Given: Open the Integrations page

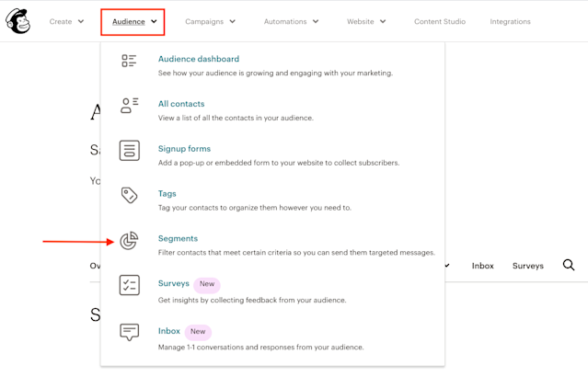Looking at the screenshot, I should coord(510,22).
